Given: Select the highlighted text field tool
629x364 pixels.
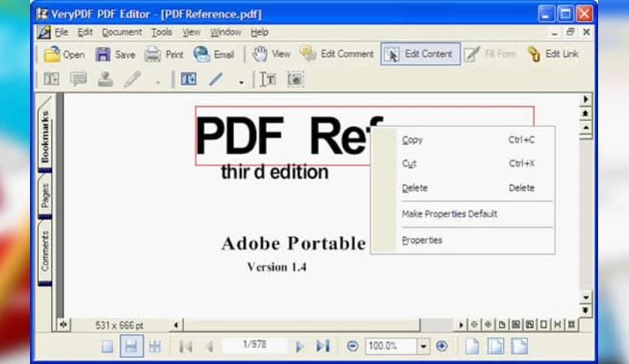Looking at the screenshot, I should pyautogui.click(x=189, y=79).
